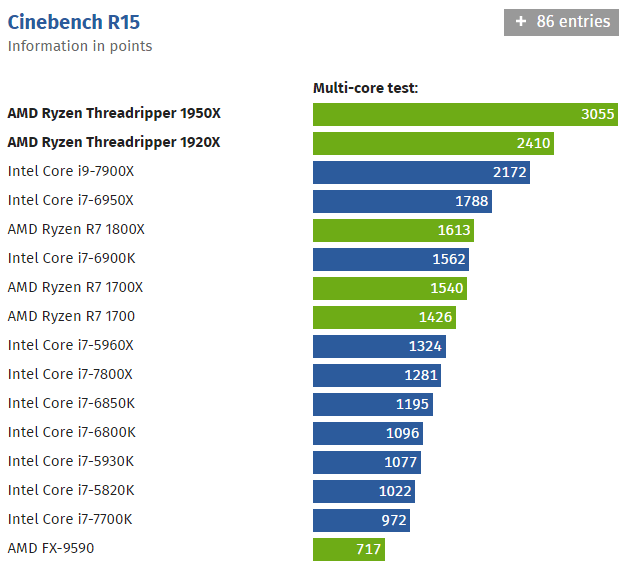This screenshot has width=624, height=566.
Task: Select the AMD Ryzen Threadripper 1920X label
Action: pyautogui.click(x=114, y=142)
